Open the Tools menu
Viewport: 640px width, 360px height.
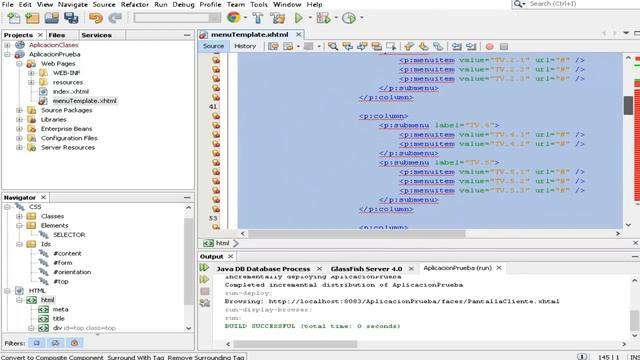pyautogui.click(x=259, y=4)
